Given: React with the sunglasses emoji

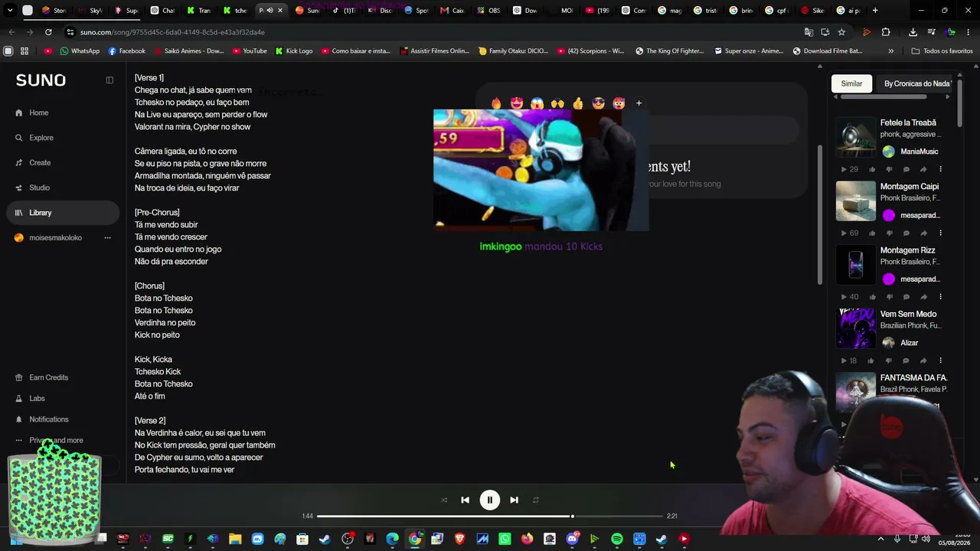Looking at the screenshot, I should (x=599, y=103).
